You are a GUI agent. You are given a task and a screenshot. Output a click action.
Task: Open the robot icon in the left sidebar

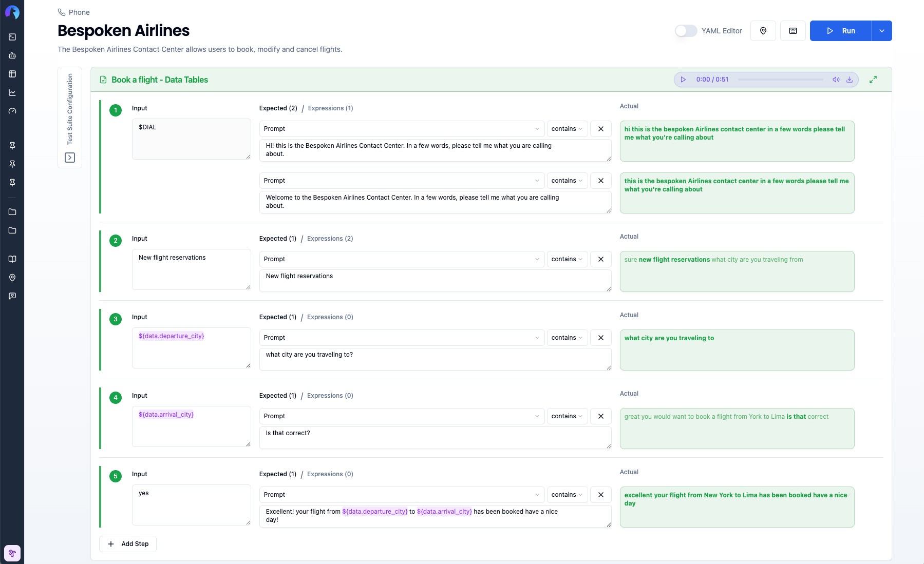click(12, 55)
